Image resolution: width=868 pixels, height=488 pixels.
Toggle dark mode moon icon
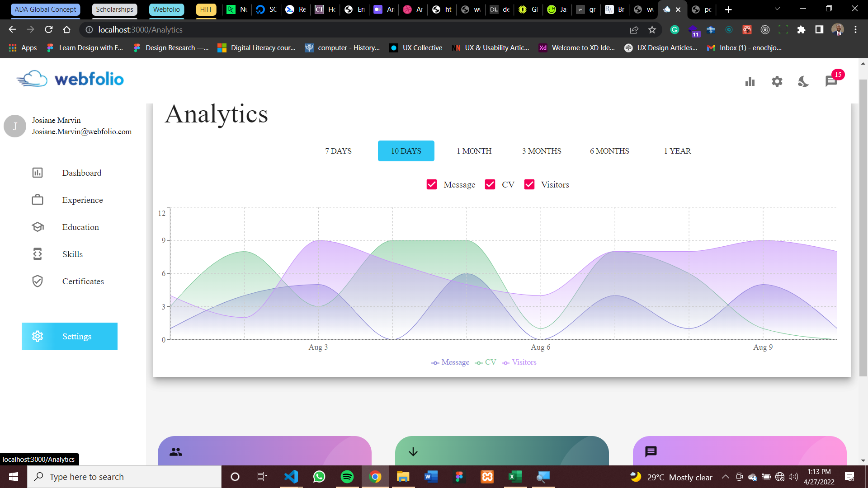pyautogui.click(x=803, y=81)
